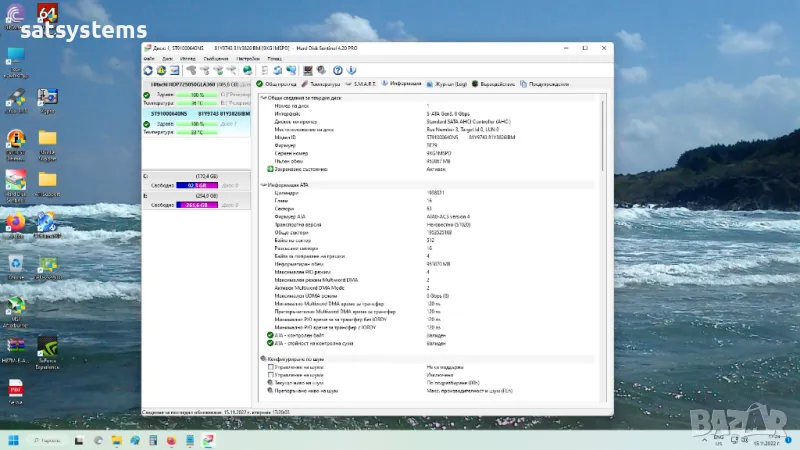Toggle the first 'Управление на шум' checkbox

click(270, 367)
